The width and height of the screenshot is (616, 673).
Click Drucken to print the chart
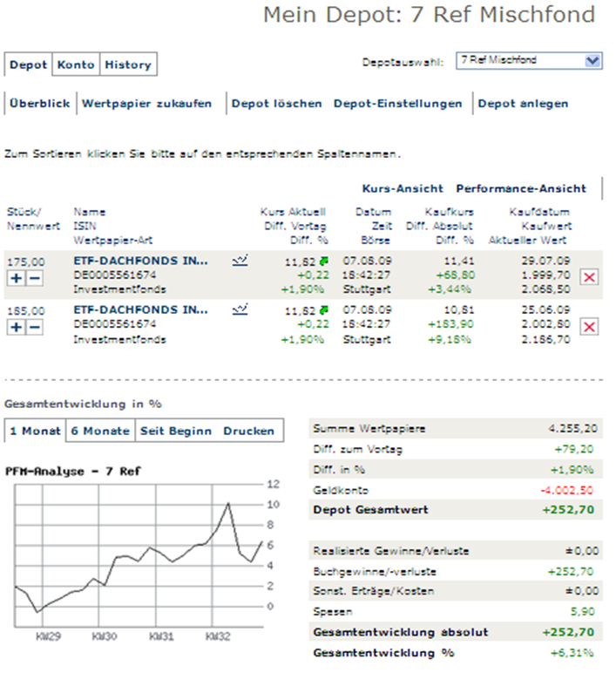[248, 431]
